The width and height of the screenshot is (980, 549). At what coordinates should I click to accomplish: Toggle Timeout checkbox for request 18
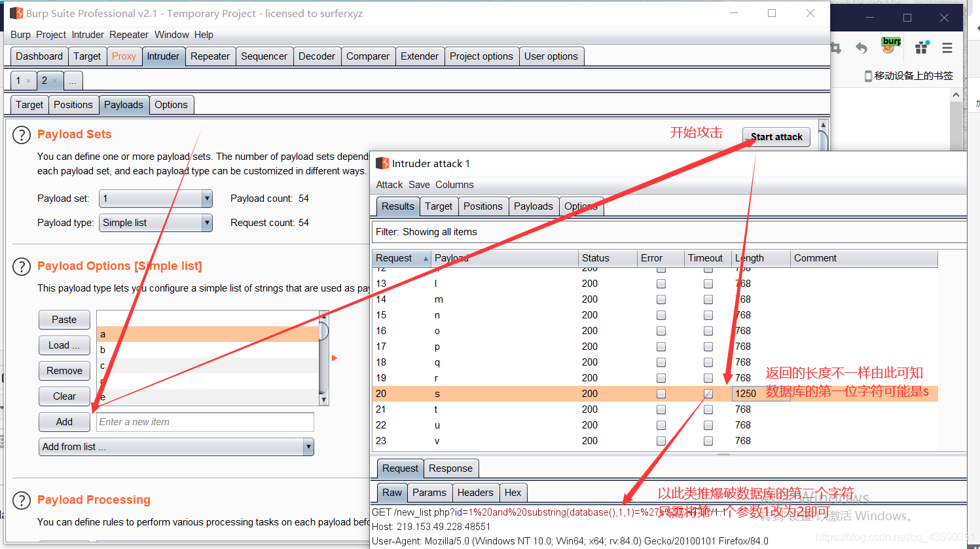click(x=708, y=362)
